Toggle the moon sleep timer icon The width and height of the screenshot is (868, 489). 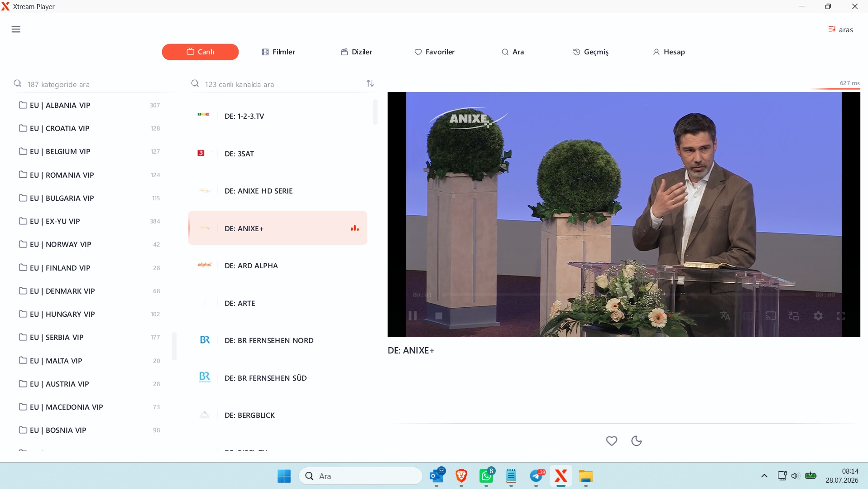[x=636, y=441]
